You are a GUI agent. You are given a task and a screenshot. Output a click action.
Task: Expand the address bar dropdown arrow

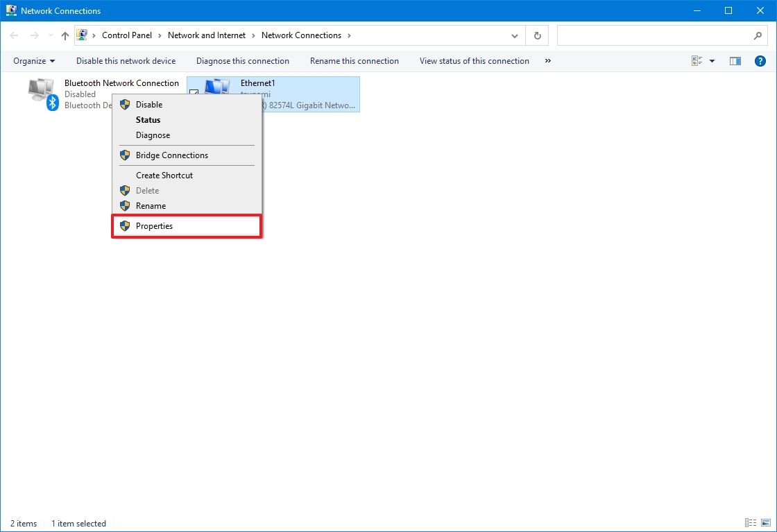(515, 35)
